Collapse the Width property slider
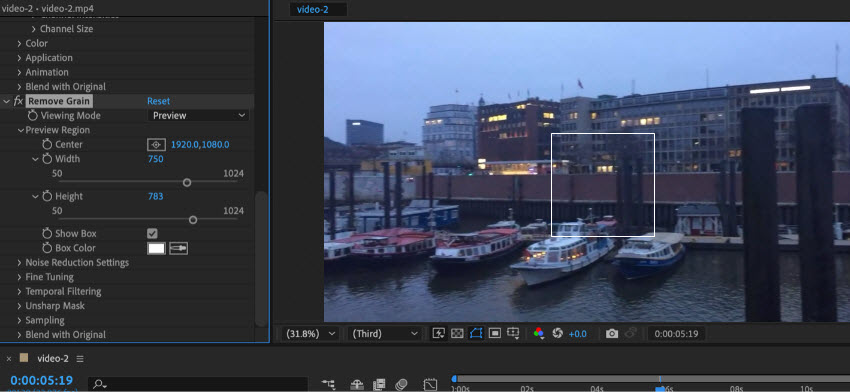 coord(35,159)
